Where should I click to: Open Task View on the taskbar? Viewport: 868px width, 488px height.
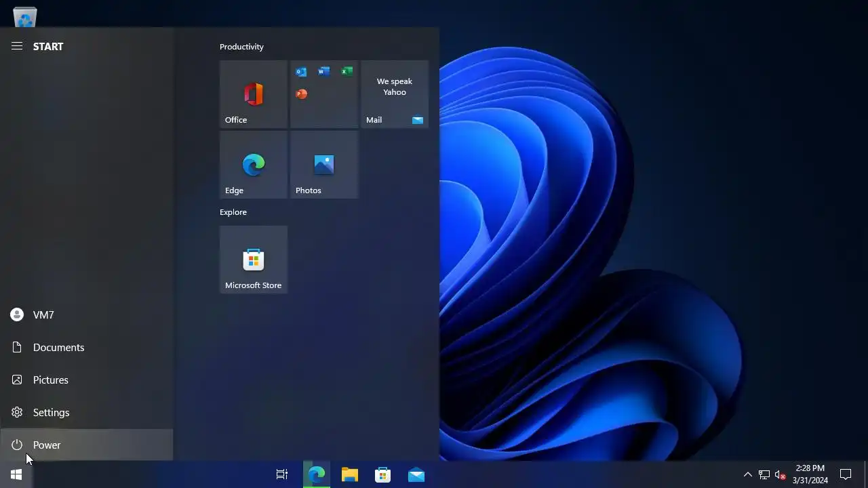click(x=282, y=474)
